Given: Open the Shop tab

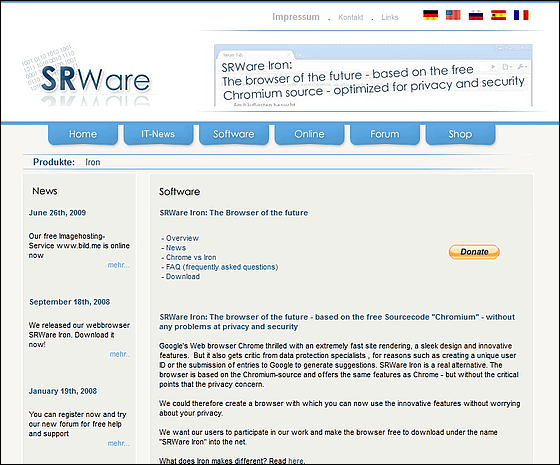Looking at the screenshot, I should click(x=460, y=134).
